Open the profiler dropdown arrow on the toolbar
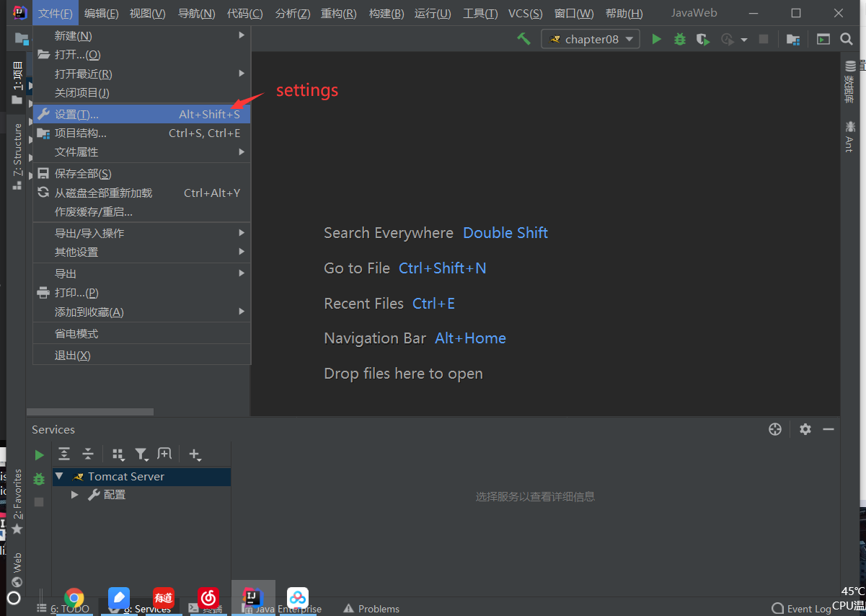 coord(743,40)
